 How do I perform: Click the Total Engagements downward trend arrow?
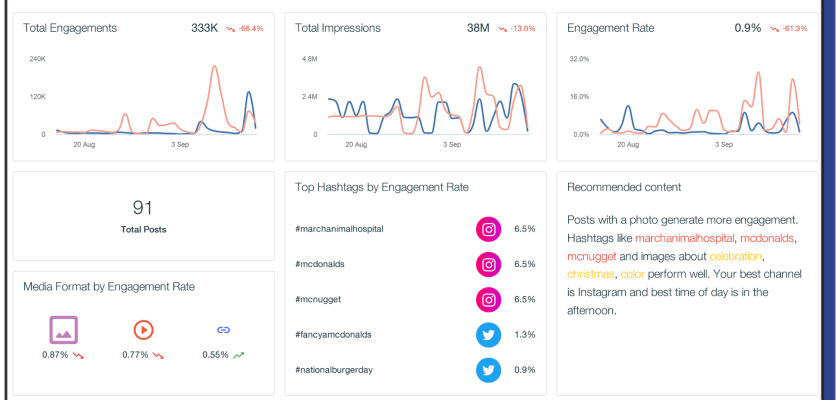[x=230, y=29]
